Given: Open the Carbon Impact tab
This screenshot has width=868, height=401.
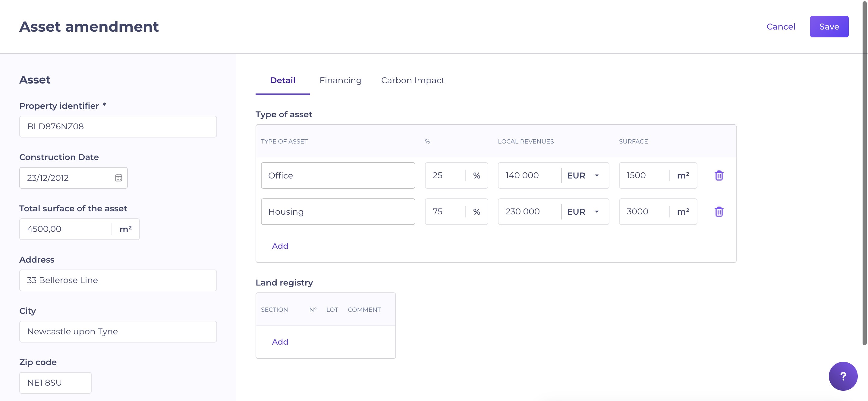Looking at the screenshot, I should click(412, 80).
